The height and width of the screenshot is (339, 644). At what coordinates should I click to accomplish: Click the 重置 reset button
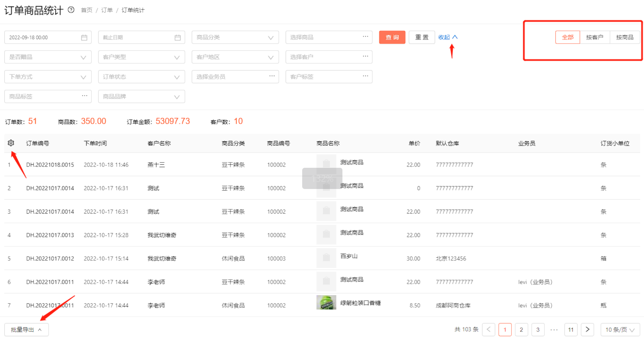click(422, 37)
